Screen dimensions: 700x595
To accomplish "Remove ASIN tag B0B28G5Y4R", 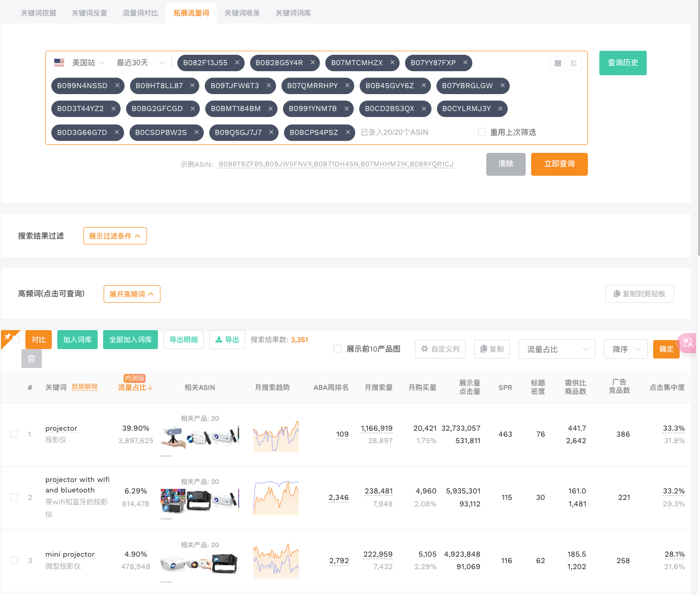I will [312, 63].
